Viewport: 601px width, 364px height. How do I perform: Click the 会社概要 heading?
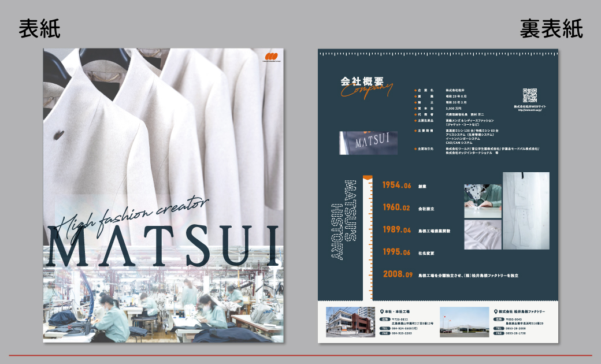362,81
